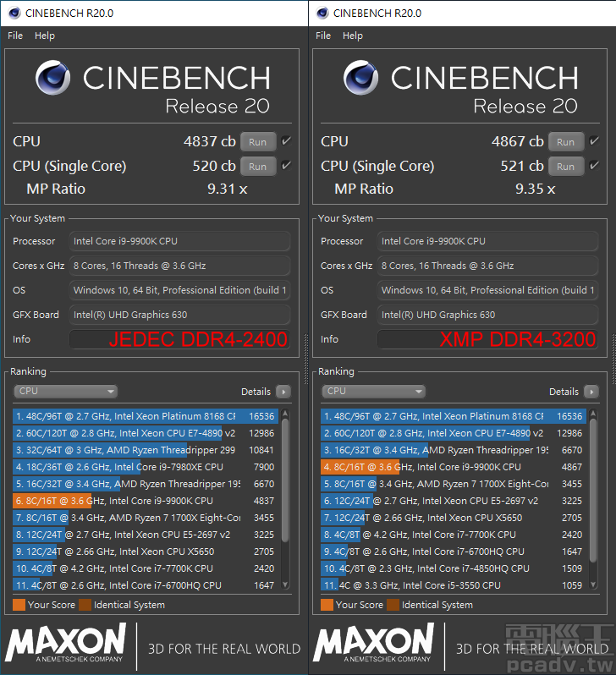Click Cinebench sphere logo in left window
This screenshot has width=616, height=675.
pyautogui.click(x=53, y=78)
